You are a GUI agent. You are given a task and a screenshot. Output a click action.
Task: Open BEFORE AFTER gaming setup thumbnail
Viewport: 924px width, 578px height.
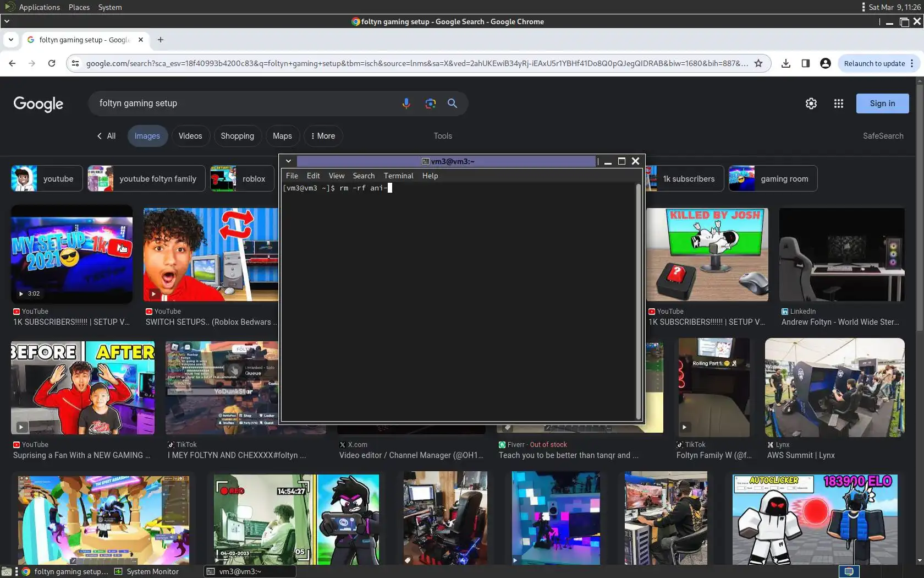click(82, 388)
